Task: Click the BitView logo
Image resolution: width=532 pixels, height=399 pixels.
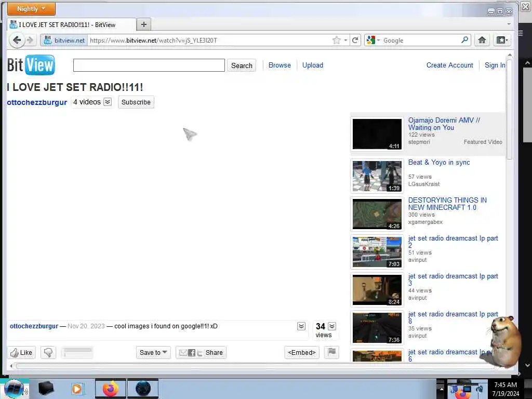Action: 31,65
